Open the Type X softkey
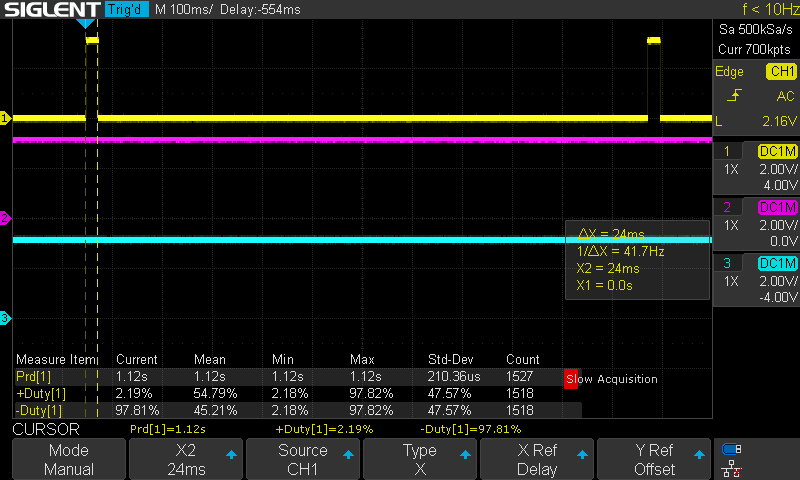This screenshot has height=480, width=800. point(420,459)
